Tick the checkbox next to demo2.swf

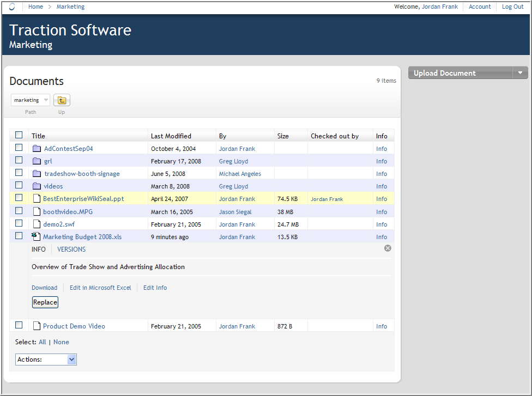19,223
